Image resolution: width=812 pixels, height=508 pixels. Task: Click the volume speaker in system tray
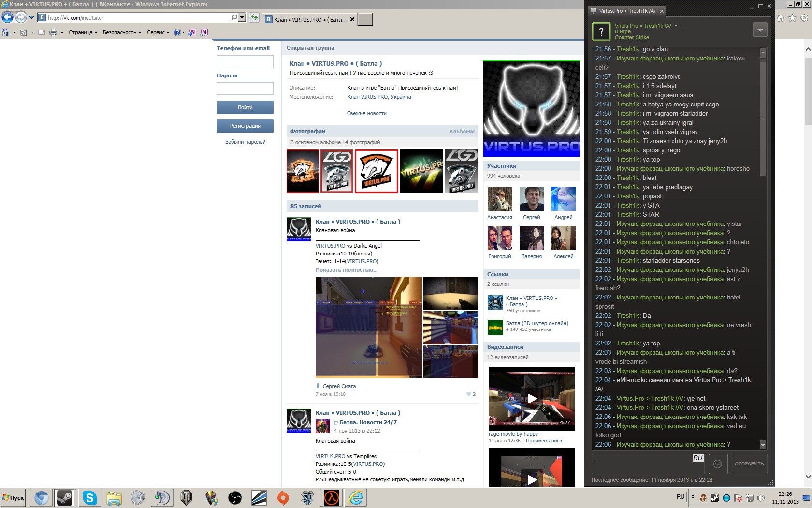[761, 498]
